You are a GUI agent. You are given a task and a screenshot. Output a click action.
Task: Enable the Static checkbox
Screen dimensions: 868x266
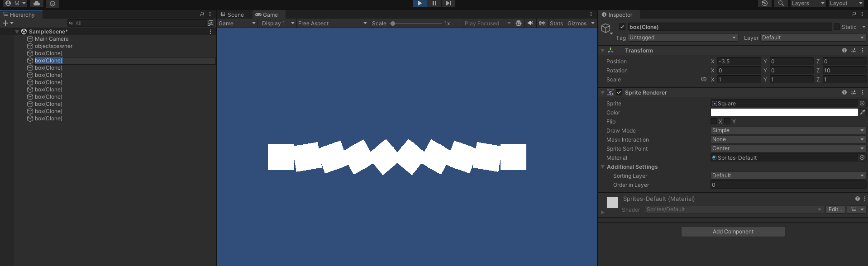point(837,27)
